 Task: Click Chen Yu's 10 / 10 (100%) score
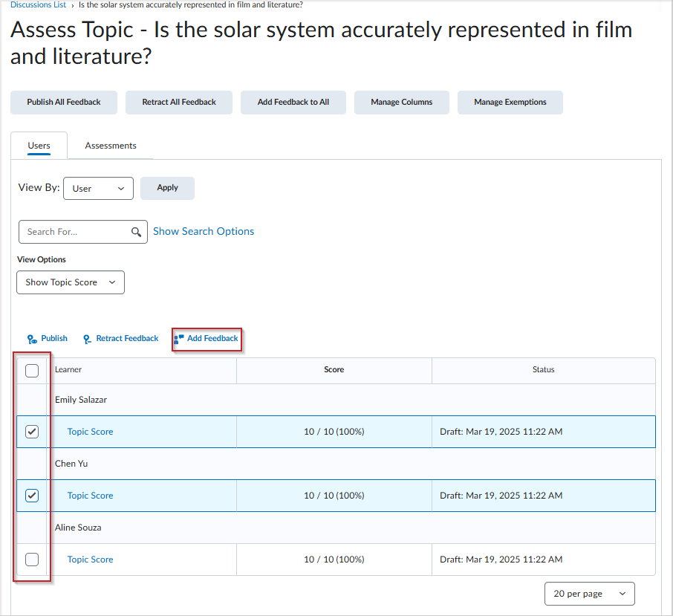[x=334, y=496]
